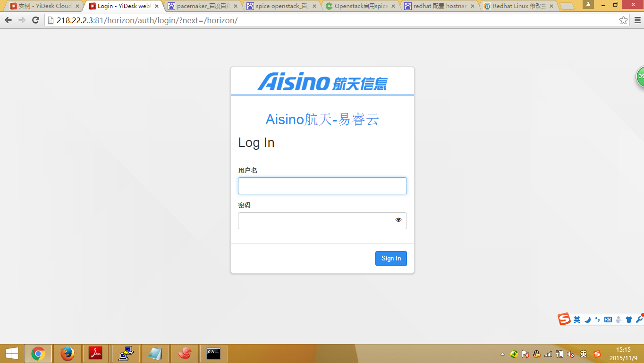Click the Sign In button

pyautogui.click(x=391, y=259)
